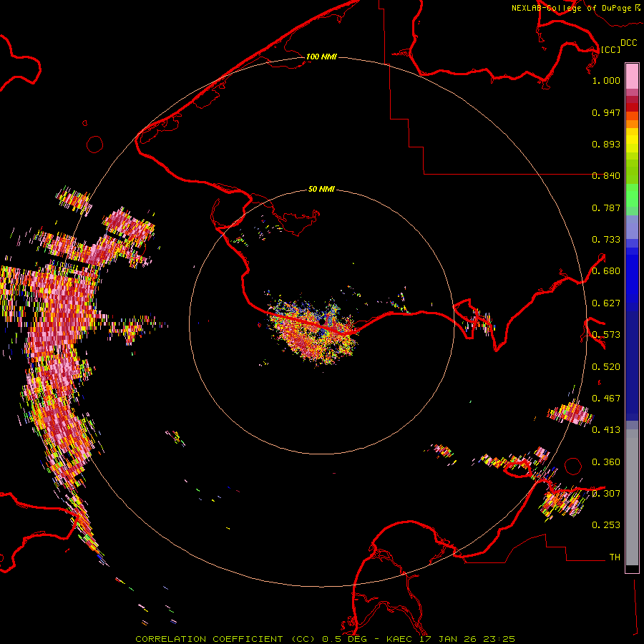Click the 0.893 scale value
This screenshot has width=644, height=644.
(x=606, y=144)
